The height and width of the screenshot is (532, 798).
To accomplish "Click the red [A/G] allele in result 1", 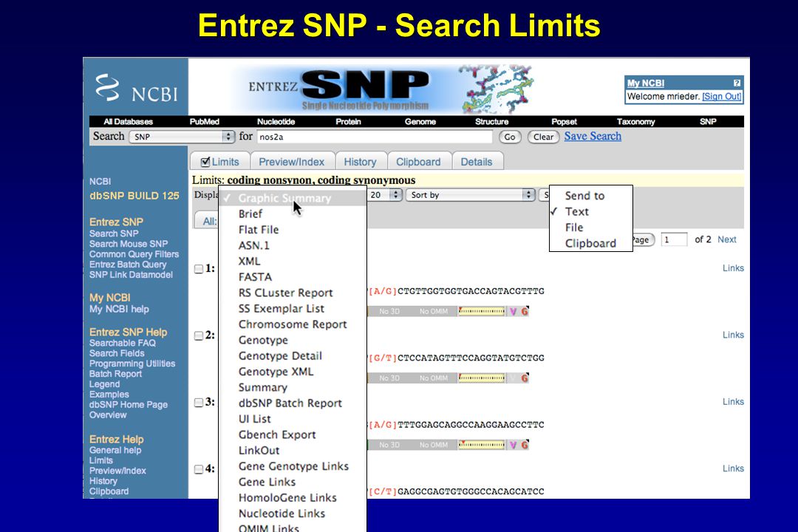I will pyautogui.click(x=382, y=291).
